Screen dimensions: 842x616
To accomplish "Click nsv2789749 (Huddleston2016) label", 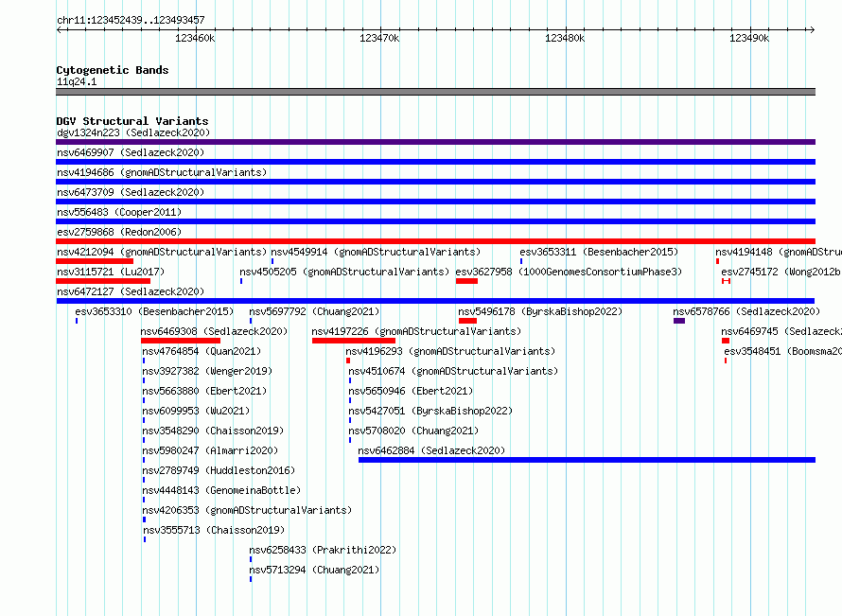I will pos(219,470).
